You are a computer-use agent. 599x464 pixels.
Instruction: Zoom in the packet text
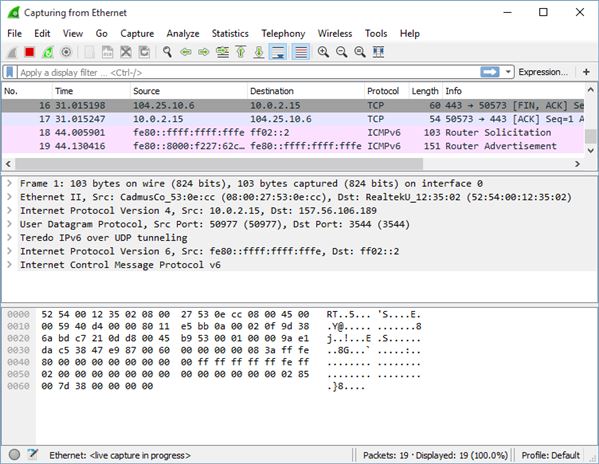point(323,52)
